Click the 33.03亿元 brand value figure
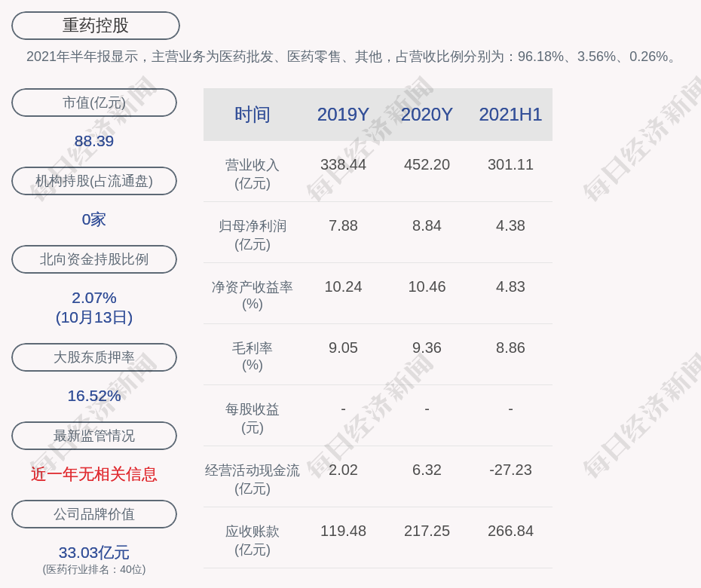 94,553
